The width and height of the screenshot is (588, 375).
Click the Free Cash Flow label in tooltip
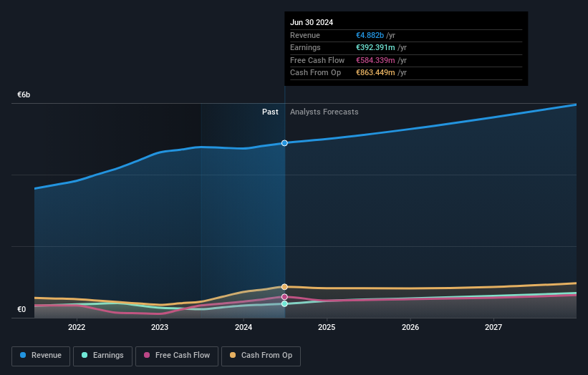[317, 60]
